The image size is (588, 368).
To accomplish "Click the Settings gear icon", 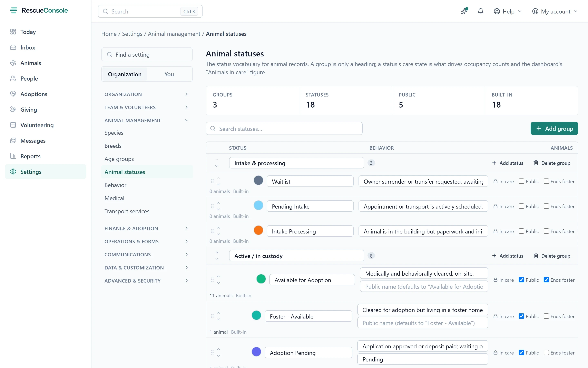I will click(x=13, y=172).
